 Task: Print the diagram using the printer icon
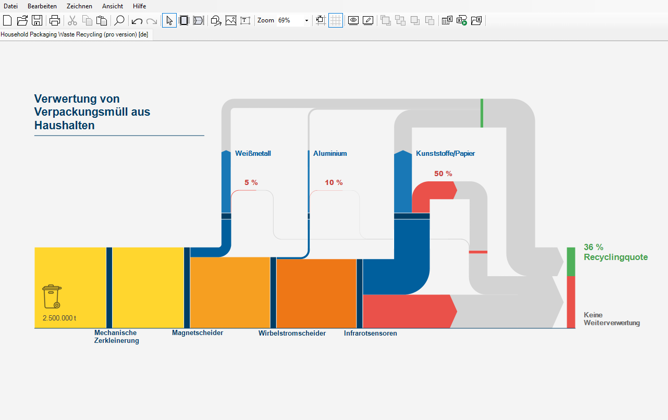click(54, 20)
